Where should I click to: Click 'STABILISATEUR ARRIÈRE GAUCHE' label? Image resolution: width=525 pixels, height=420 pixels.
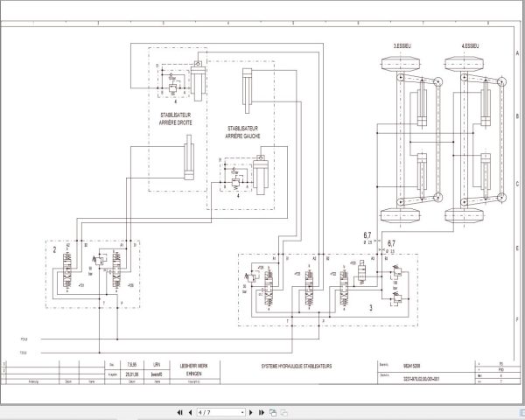point(242,132)
